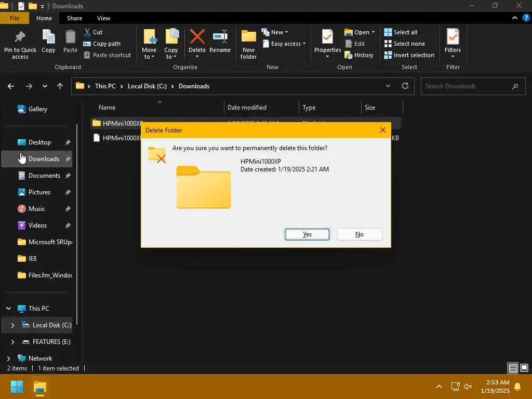Click Select all in ribbon

[401, 32]
